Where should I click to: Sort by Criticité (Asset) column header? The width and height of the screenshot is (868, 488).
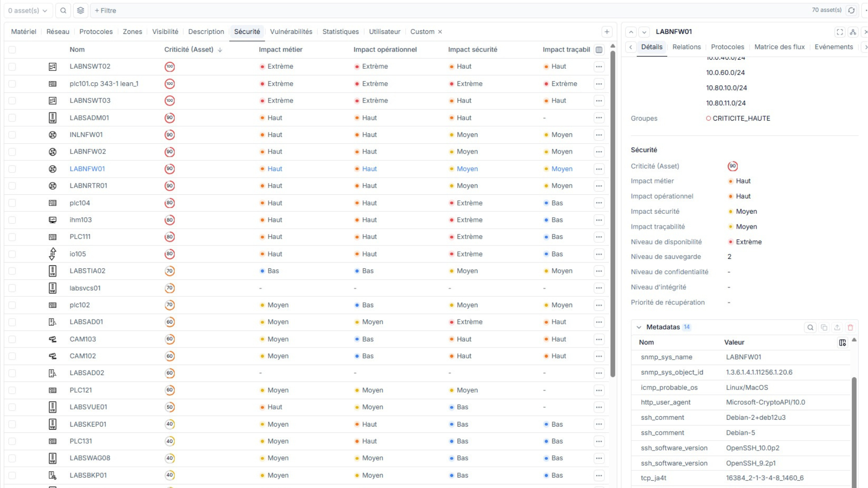(x=189, y=50)
